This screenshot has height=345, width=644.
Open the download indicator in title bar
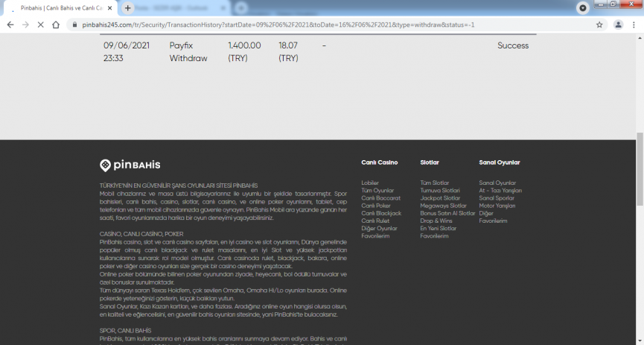583,7
